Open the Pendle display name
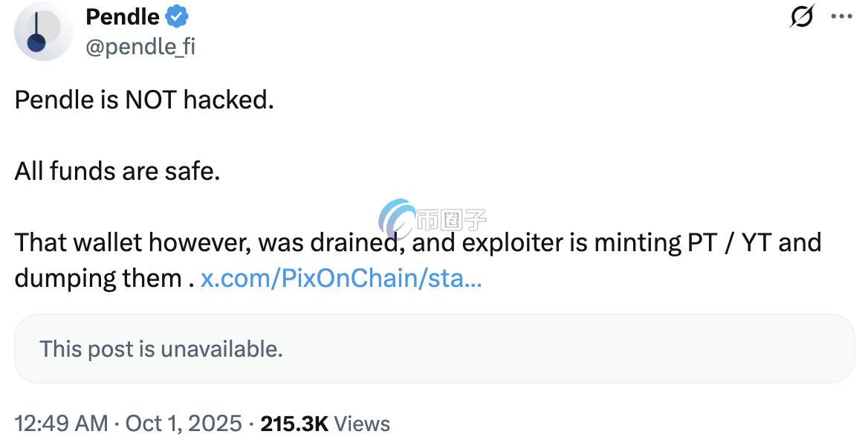 pyautogui.click(x=123, y=16)
